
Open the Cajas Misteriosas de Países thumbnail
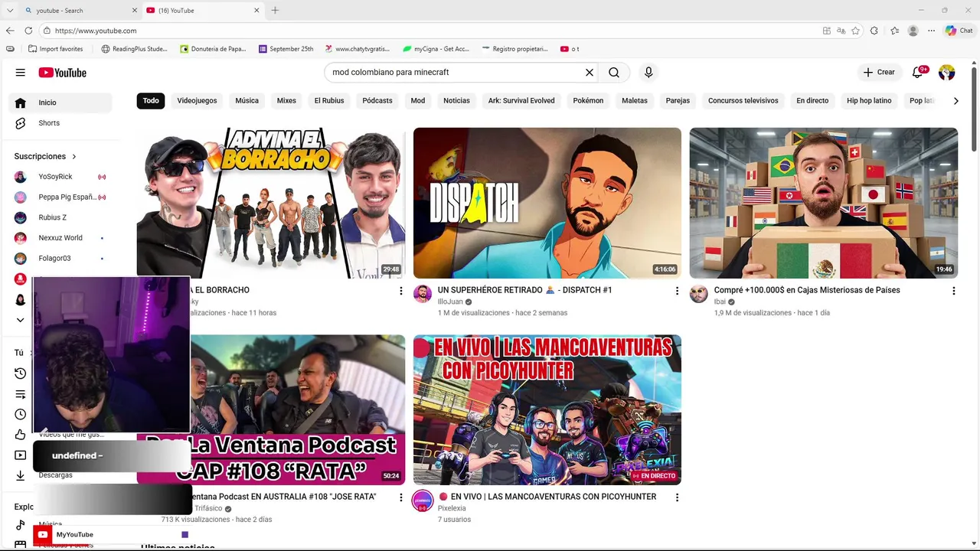click(x=824, y=203)
